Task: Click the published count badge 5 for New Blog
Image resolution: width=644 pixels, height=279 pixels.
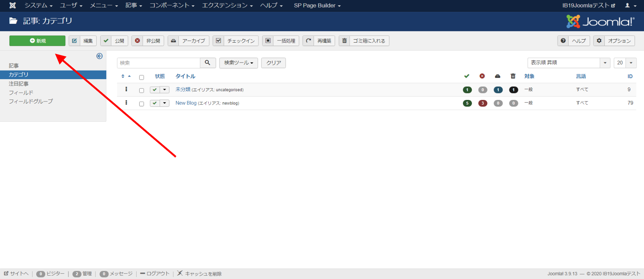Action: pos(467,103)
